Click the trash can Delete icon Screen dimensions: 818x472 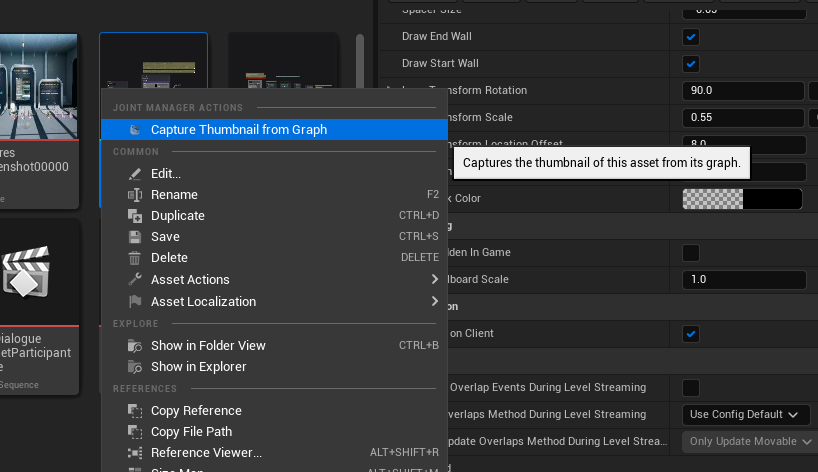click(x=134, y=258)
